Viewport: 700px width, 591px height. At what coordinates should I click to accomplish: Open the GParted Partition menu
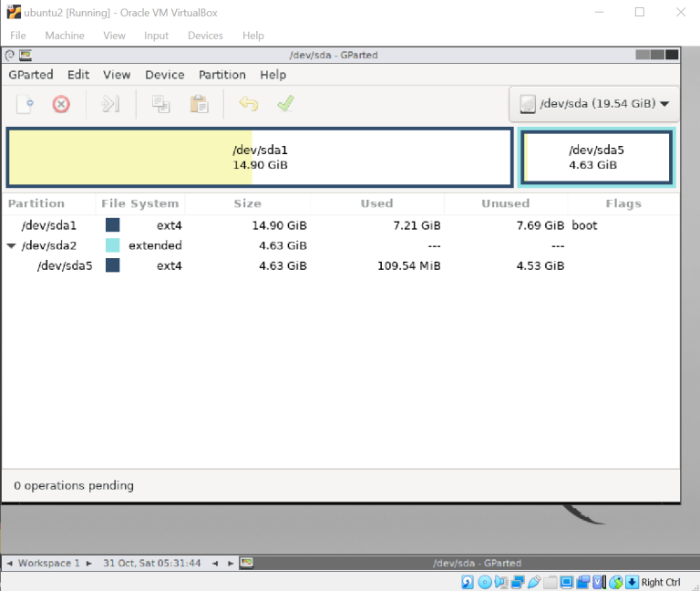221,75
